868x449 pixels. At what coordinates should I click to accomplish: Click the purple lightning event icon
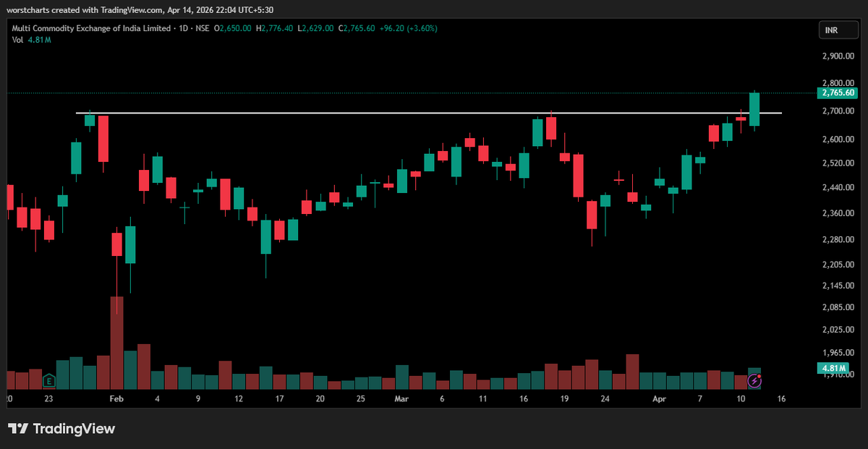pyautogui.click(x=755, y=380)
